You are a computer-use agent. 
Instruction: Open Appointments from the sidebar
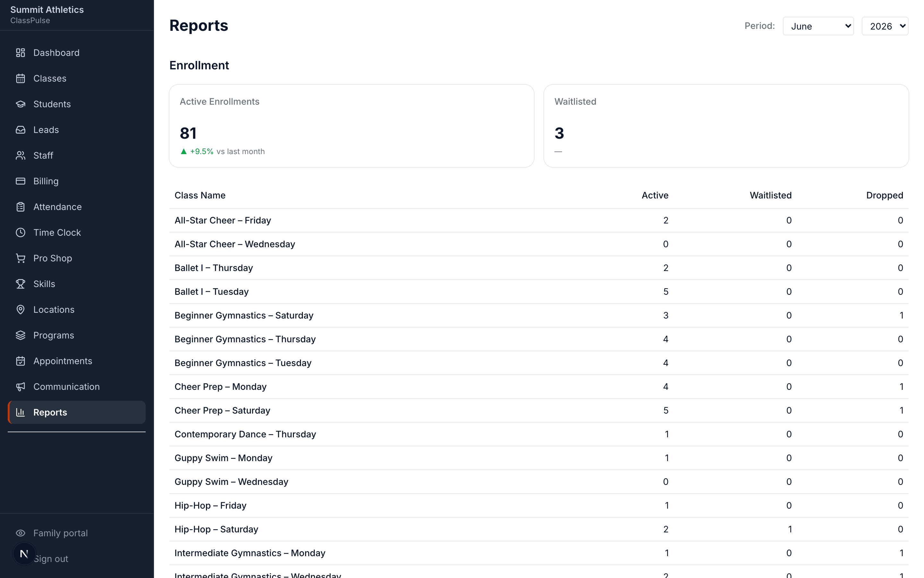point(77,361)
